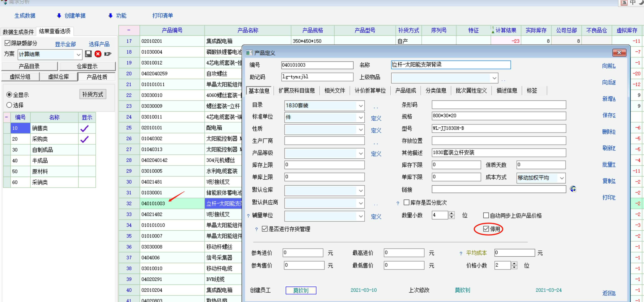This screenshot has width=644, height=302.
Task: Click the 规格 input field
Action: [499, 116]
